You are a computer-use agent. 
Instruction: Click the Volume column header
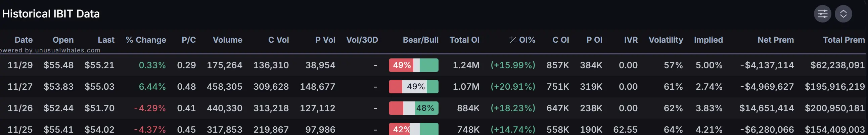tap(227, 40)
